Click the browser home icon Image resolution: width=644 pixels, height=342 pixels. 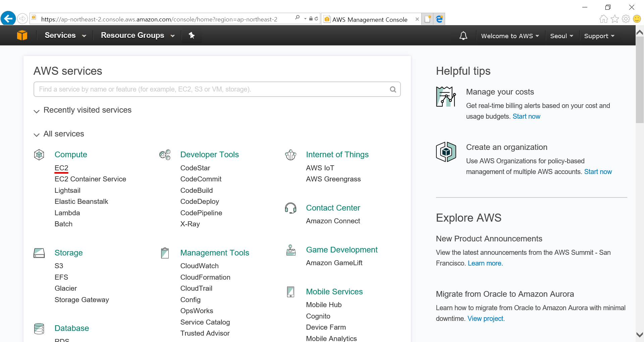[x=603, y=19]
